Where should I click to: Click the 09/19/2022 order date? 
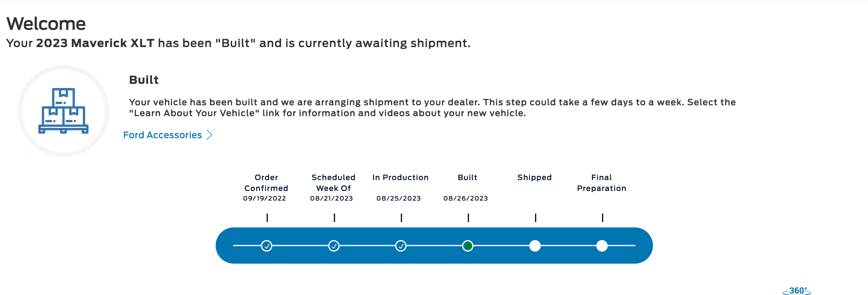tap(265, 198)
